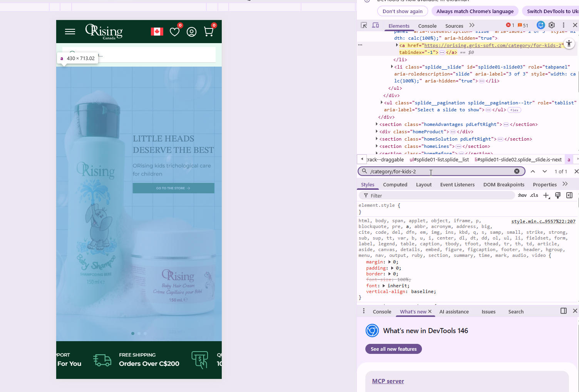Switch to the Elements panel tab

click(399, 26)
